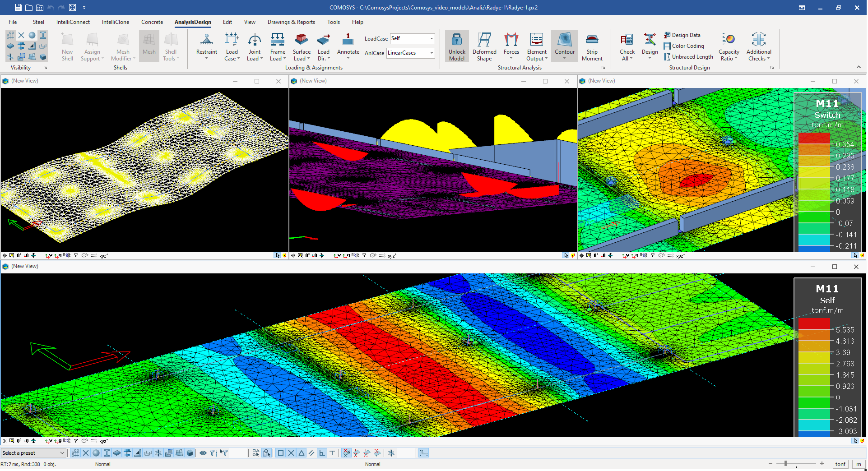868x471 pixels.
Task: Click the zoom in plus in status bar
Action: coord(822,464)
